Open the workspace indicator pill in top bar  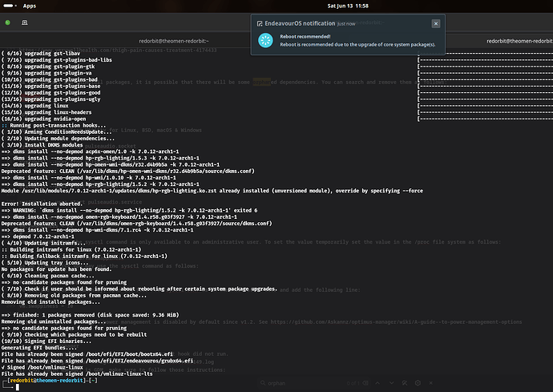pos(10,6)
